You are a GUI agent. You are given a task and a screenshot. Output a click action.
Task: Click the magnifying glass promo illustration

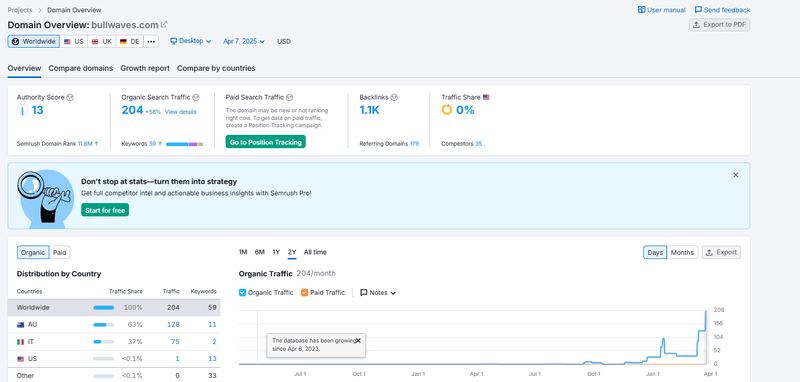click(47, 198)
